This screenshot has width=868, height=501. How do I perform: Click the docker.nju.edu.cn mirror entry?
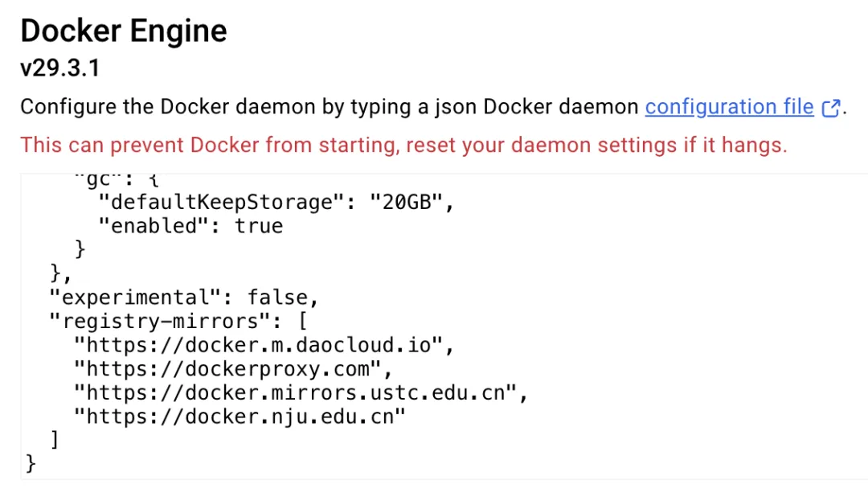tap(240, 417)
